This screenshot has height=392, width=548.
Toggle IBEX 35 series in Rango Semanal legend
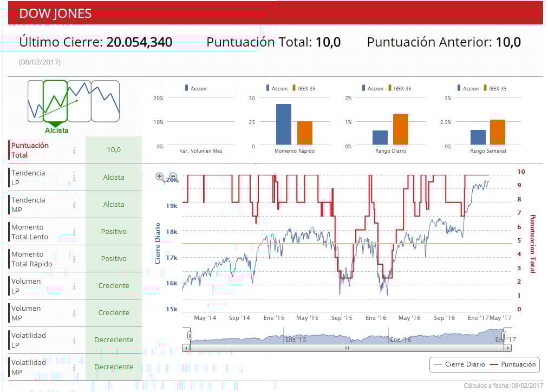point(495,88)
